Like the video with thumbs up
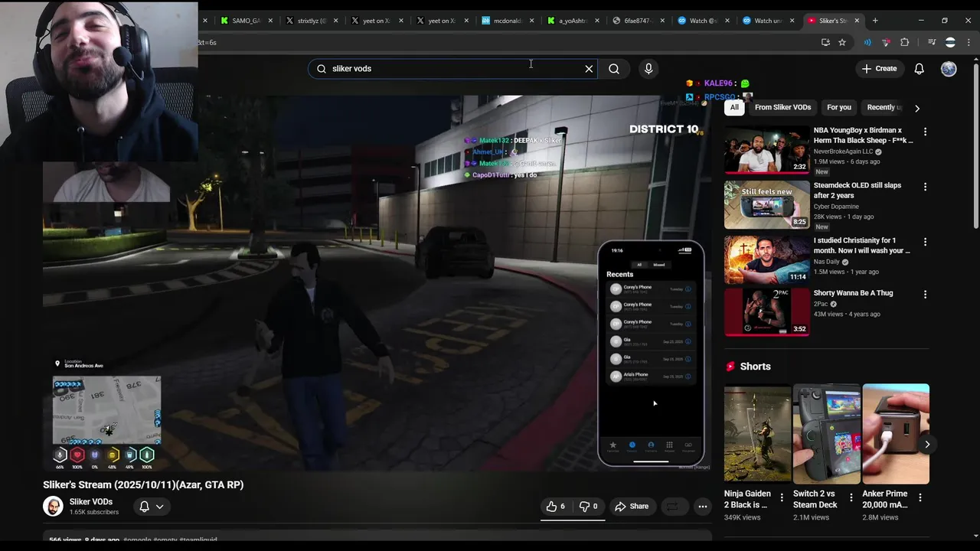 (x=556, y=506)
